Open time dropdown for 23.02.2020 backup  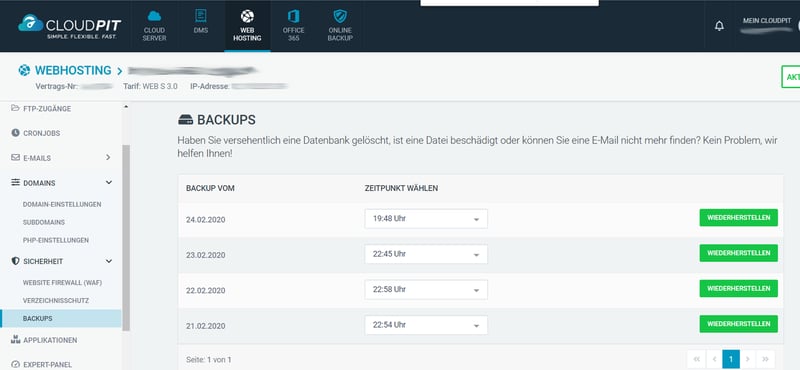426,254
